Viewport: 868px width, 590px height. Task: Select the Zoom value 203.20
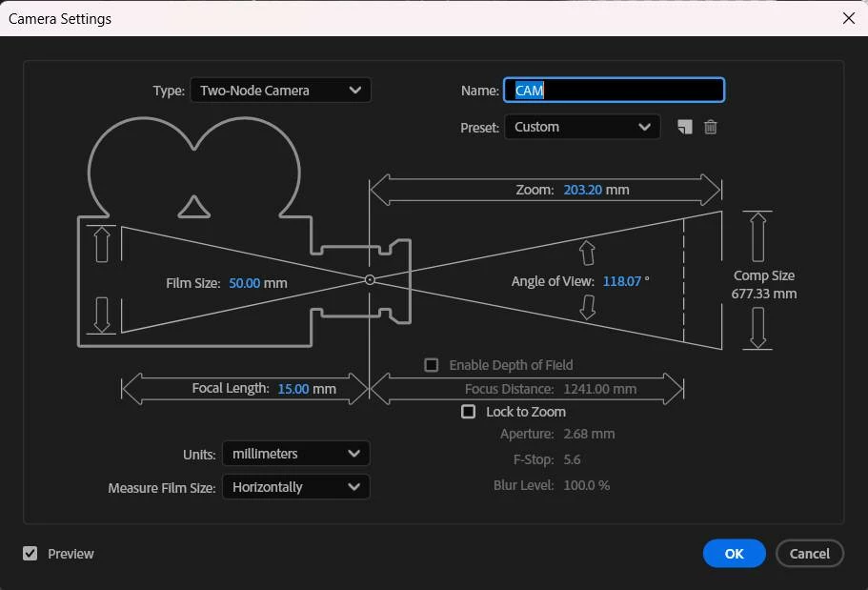(x=582, y=190)
